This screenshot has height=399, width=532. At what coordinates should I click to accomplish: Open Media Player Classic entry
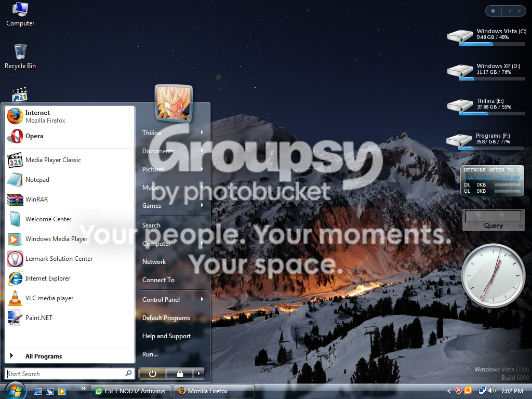pos(70,160)
